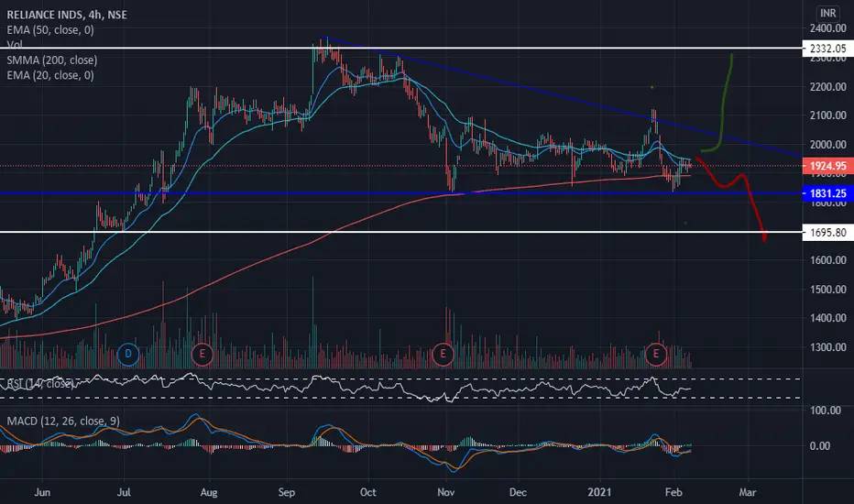Select the EMA (20, close, 0) indicator label
Screen dimensions: 854x504
50,75
